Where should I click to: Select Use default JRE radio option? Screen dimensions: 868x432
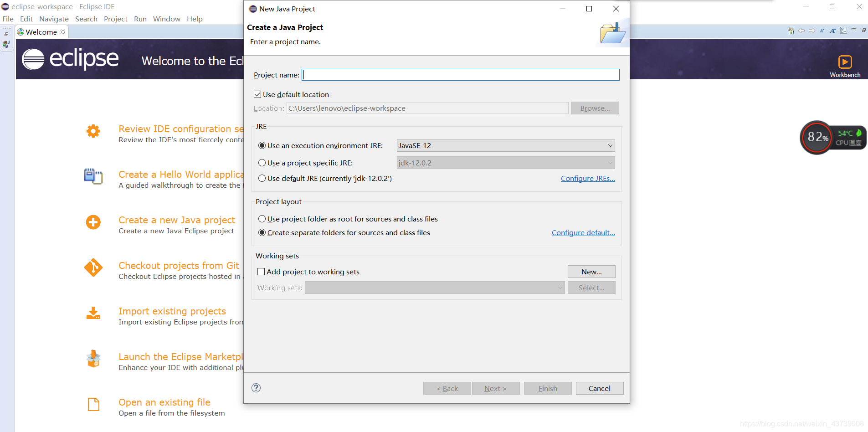click(x=262, y=178)
